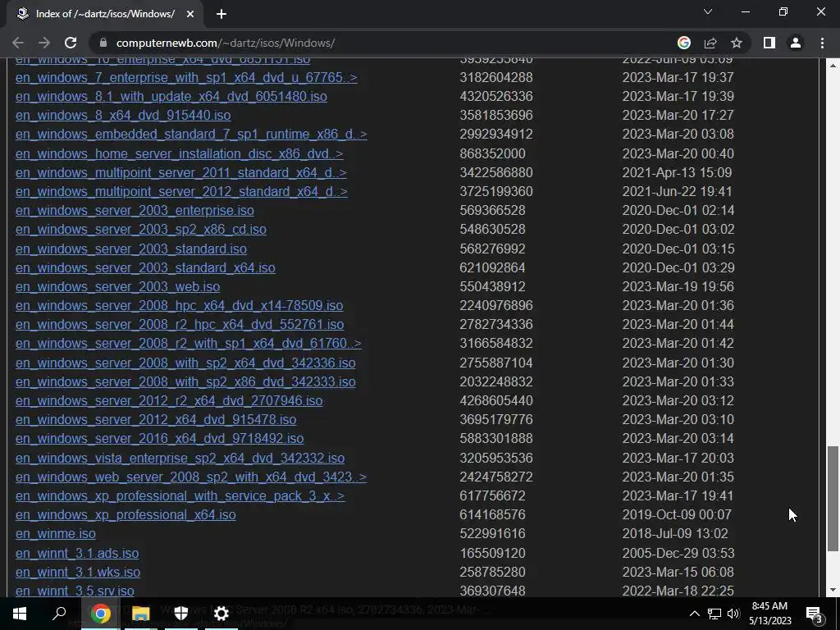The width and height of the screenshot is (840, 630).
Task: Download server_2016_x64_dvd iso
Action: (x=160, y=439)
